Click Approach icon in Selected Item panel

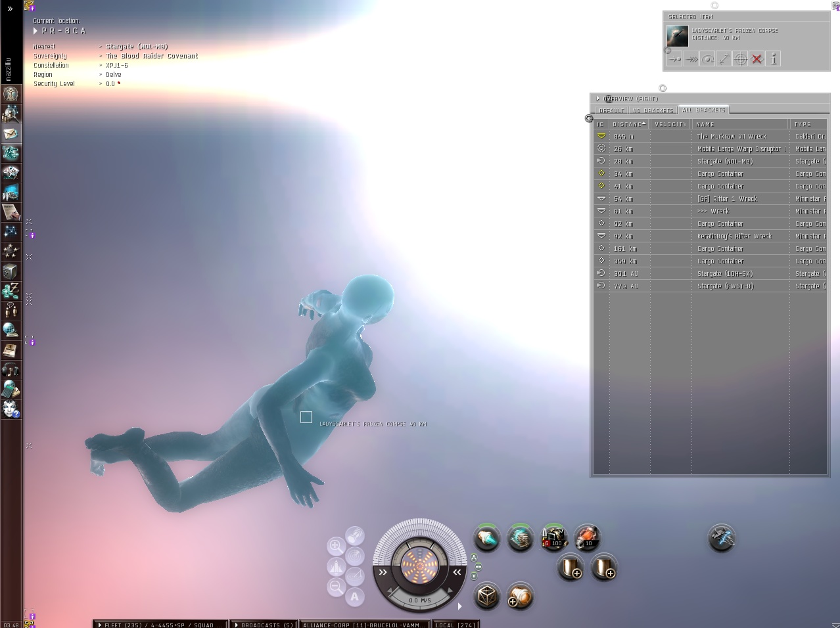click(x=674, y=59)
